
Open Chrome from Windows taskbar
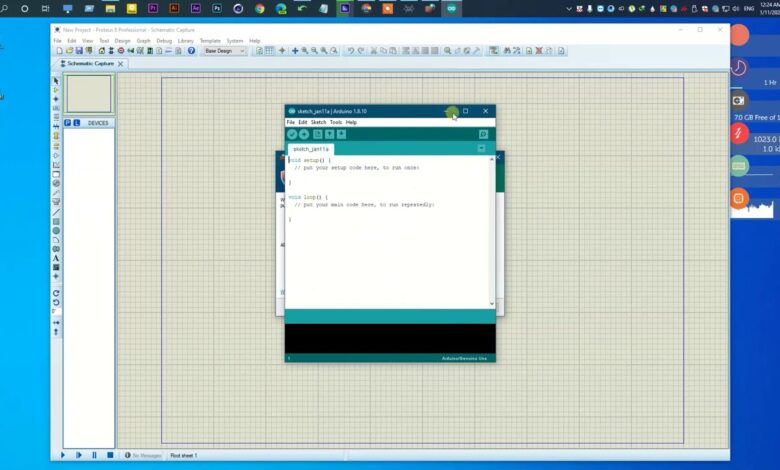coord(260,8)
